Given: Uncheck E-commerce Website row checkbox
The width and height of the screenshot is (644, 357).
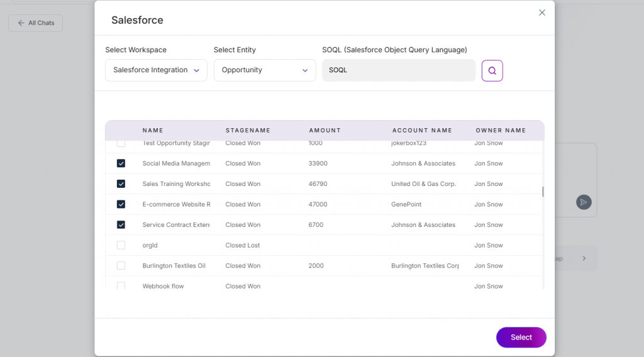Looking at the screenshot, I should [121, 204].
